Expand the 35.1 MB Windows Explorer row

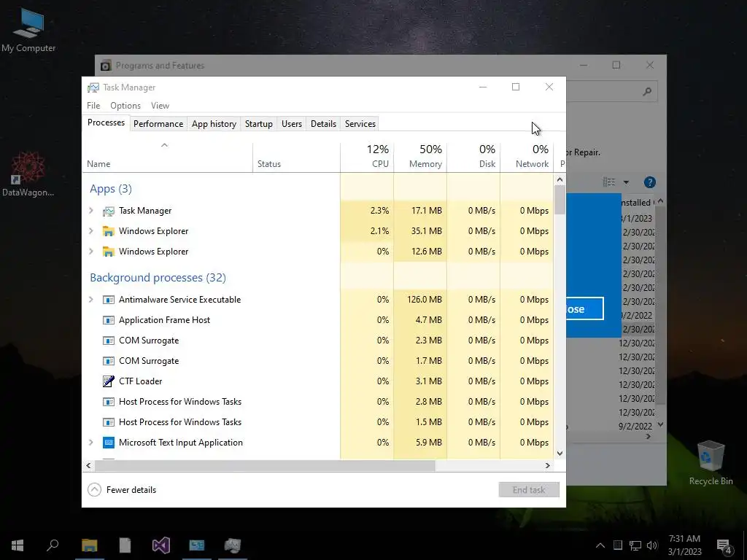point(91,231)
